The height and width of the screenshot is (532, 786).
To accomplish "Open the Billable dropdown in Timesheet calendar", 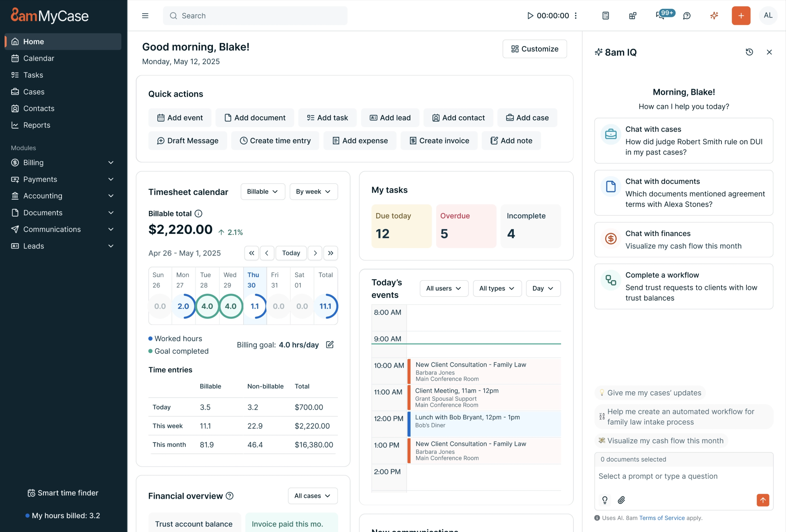I will pyautogui.click(x=262, y=192).
